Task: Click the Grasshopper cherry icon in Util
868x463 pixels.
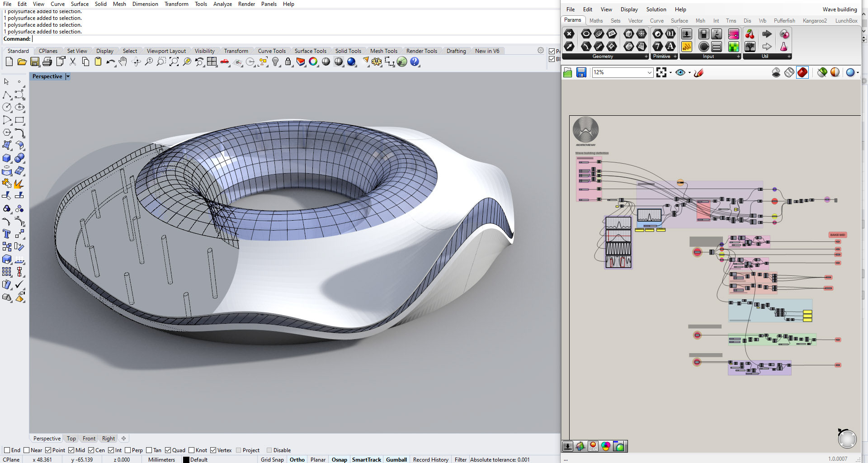Action: point(750,34)
